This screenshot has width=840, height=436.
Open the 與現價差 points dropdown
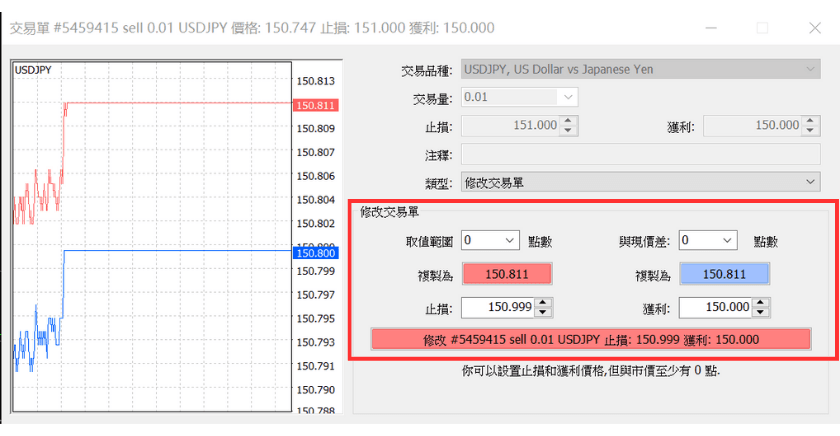[x=708, y=240]
